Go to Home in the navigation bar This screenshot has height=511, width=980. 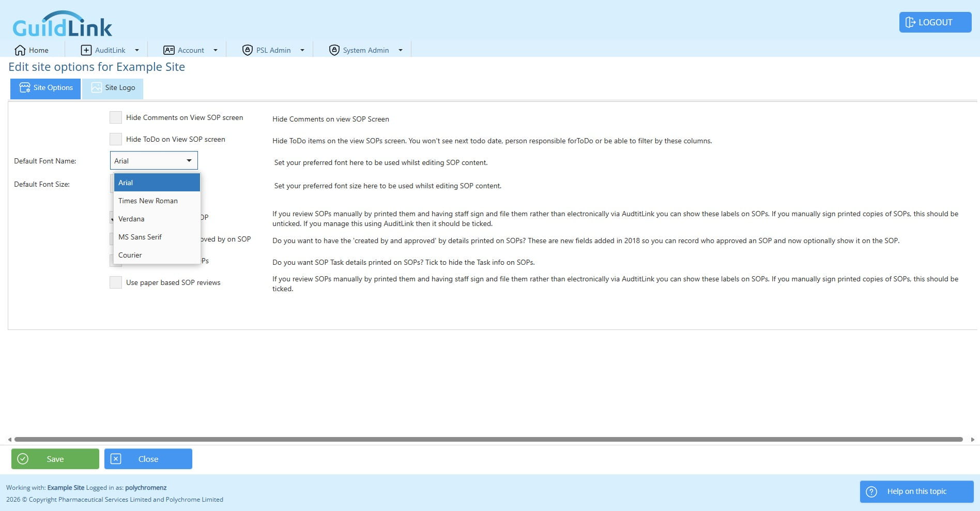coord(32,50)
